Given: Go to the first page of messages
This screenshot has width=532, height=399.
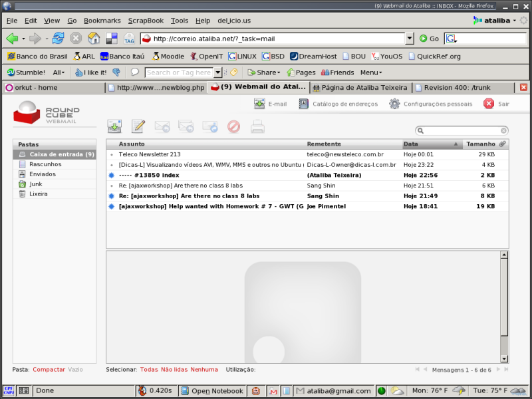Looking at the screenshot, I should tap(418, 370).
